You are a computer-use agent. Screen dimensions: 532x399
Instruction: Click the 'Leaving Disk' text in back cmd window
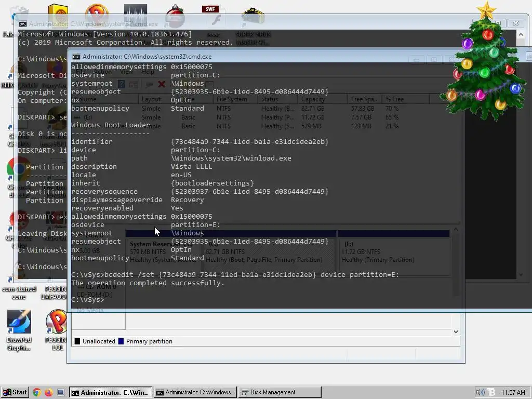[x=42, y=234]
